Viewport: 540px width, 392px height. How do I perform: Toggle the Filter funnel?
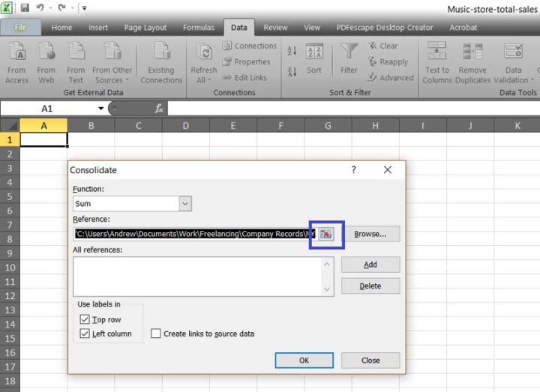click(349, 58)
